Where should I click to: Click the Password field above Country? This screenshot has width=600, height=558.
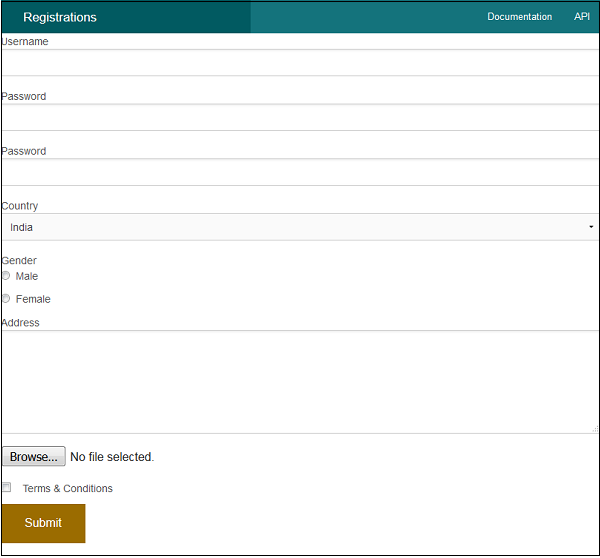coord(300,172)
